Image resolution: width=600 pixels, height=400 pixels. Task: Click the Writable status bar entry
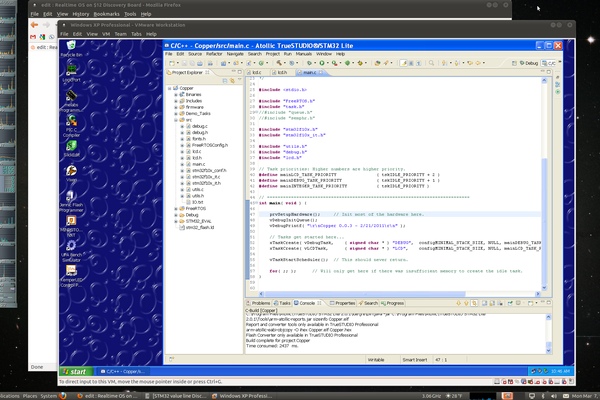coord(376,360)
